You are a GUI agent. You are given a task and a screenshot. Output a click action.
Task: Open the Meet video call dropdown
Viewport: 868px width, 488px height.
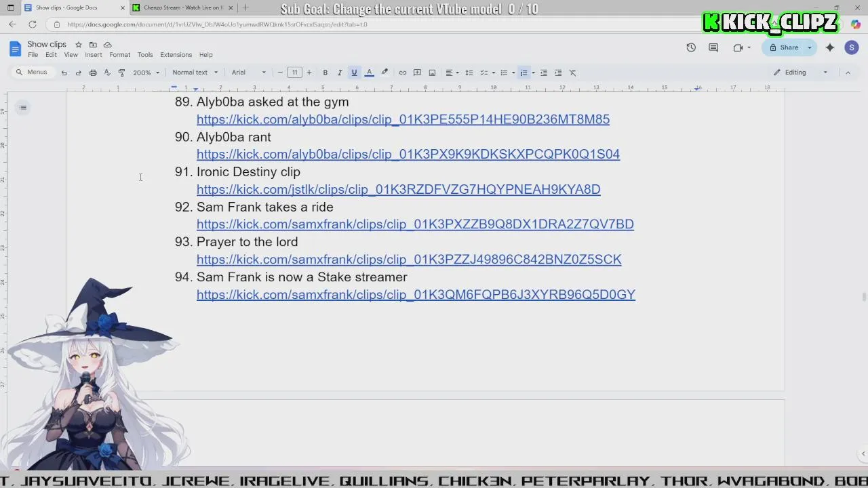[741, 47]
